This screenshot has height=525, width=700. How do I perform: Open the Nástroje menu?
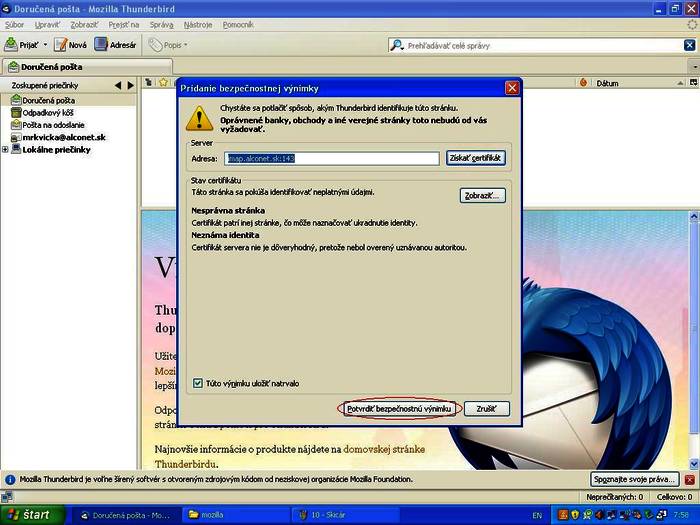point(198,25)
